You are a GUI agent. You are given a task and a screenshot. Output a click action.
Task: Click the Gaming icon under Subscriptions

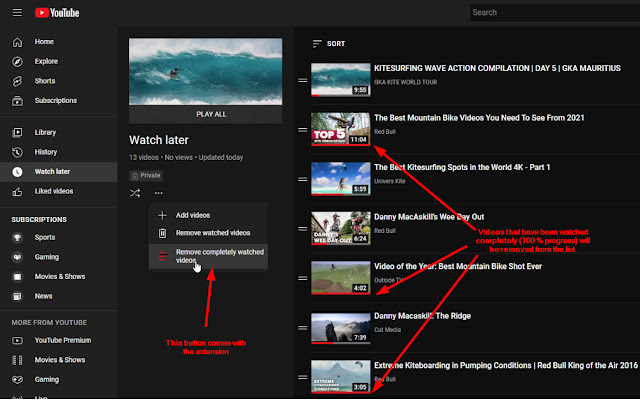click(x=17, y=257)
